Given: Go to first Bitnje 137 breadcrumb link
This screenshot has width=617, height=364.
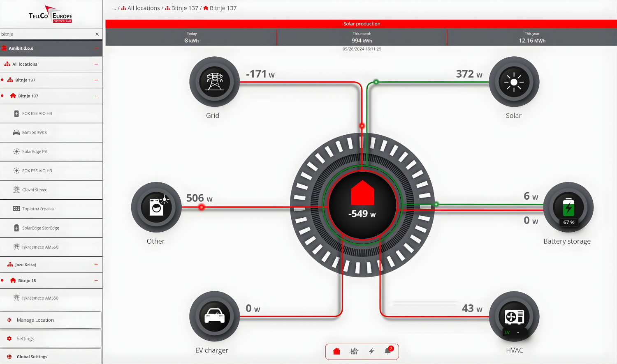Looking at the screenshot, I should tap(185, 8).
